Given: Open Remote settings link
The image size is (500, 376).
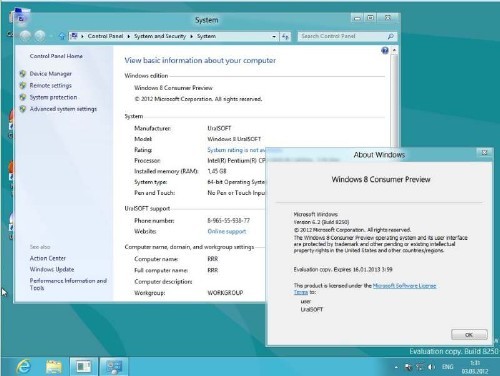Looking at the screenshot, I should pos(51,86).
